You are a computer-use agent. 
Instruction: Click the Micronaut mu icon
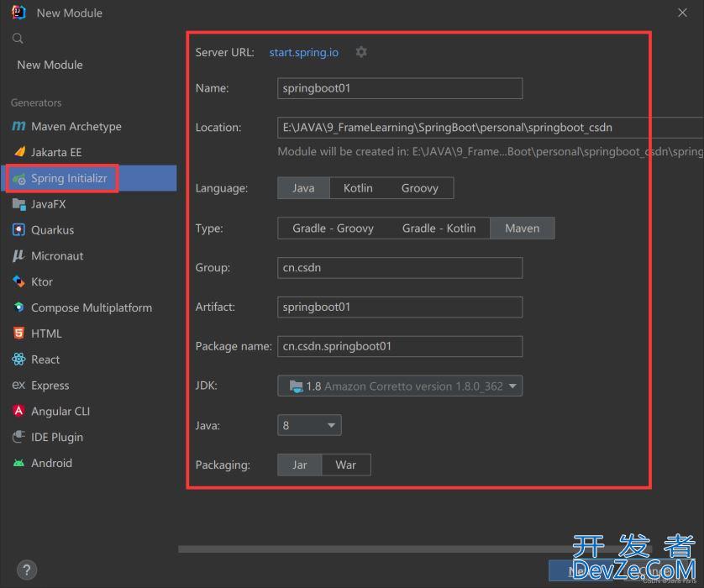pos(18,255)
